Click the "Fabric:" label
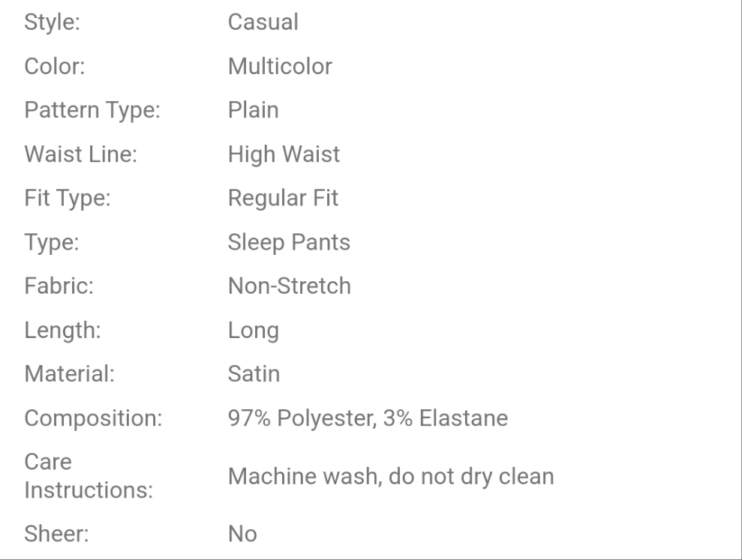Image resolution: width=742 pixels, height=560 pixels. [x=59, y=286]
